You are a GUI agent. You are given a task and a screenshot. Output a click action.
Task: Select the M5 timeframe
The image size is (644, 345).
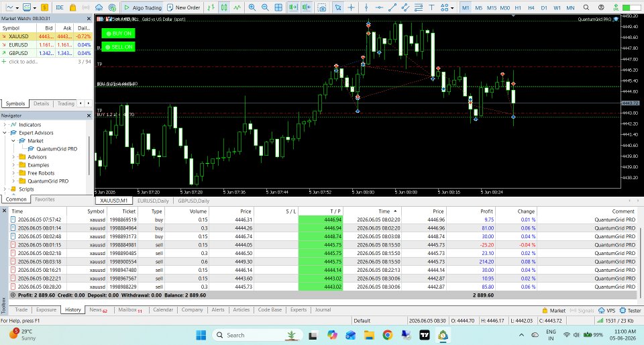coord(478,7)
